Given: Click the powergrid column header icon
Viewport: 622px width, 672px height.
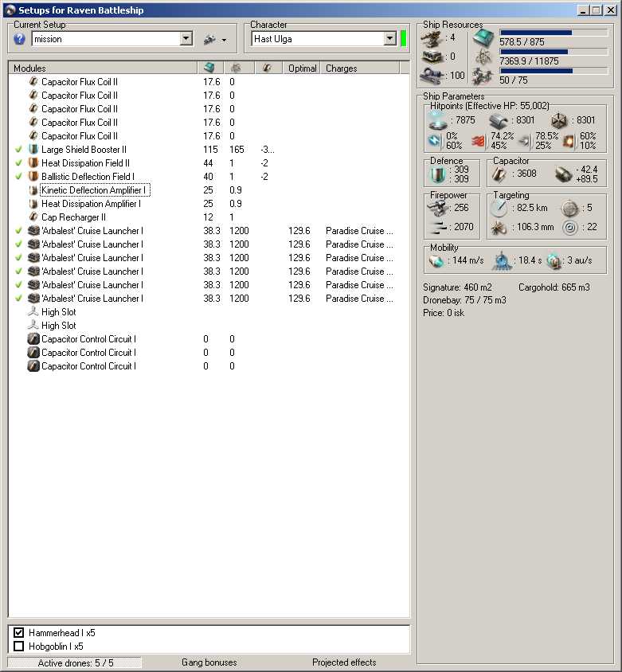Looking at the screenshot, I should 237,68.
